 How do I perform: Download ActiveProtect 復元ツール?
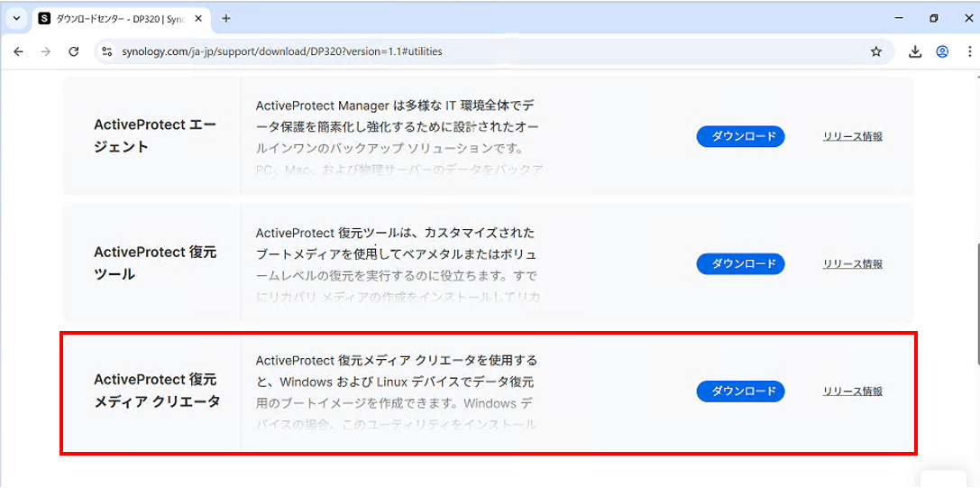(740, 263)
